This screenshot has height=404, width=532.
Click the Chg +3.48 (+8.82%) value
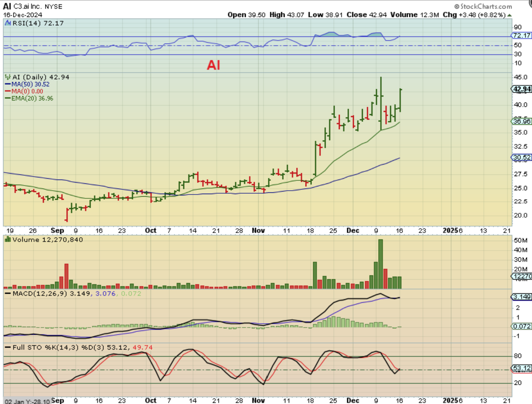474,15
